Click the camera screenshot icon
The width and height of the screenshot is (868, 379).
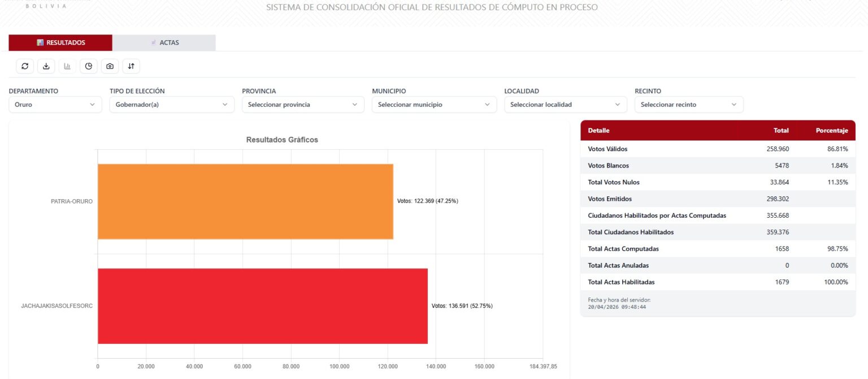coord(110,66)
